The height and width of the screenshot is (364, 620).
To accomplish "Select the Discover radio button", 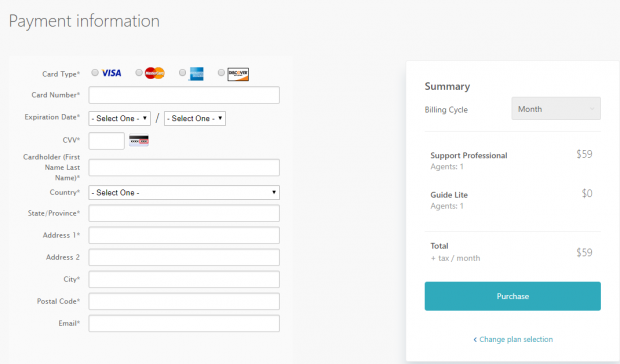I will [x=221, y=72].
